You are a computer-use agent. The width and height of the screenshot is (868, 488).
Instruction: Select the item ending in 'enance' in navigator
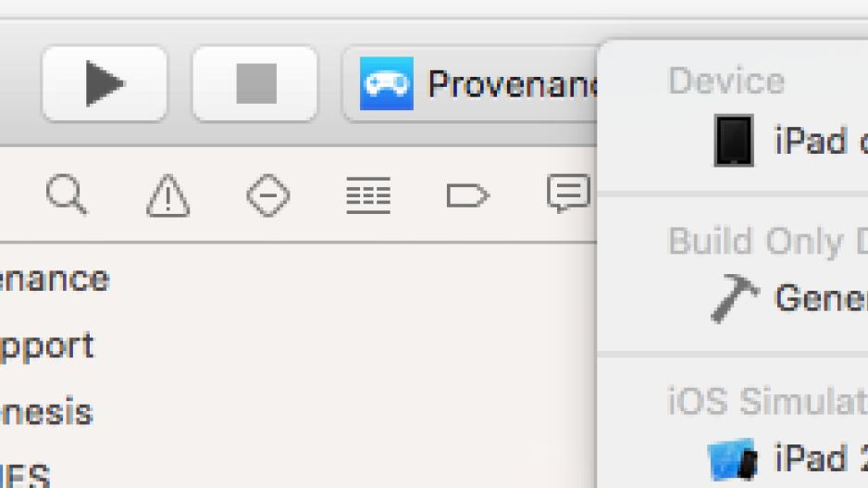(55, 279)
